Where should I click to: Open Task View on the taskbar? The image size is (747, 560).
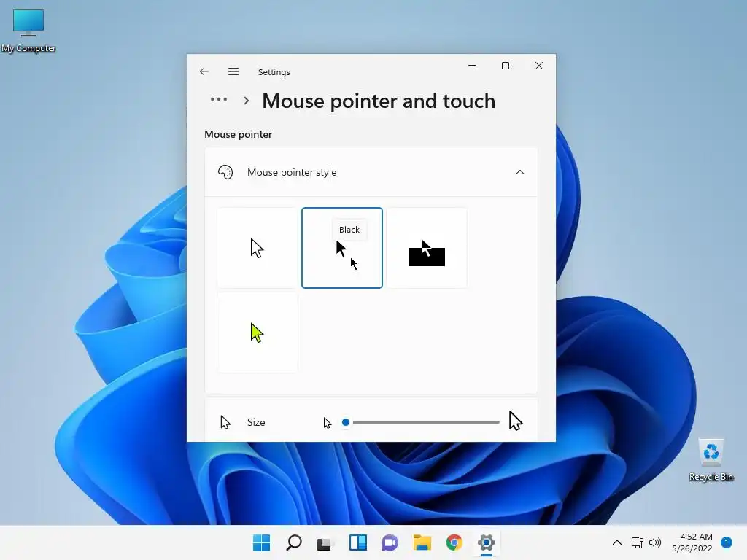[x=325, y=542]
